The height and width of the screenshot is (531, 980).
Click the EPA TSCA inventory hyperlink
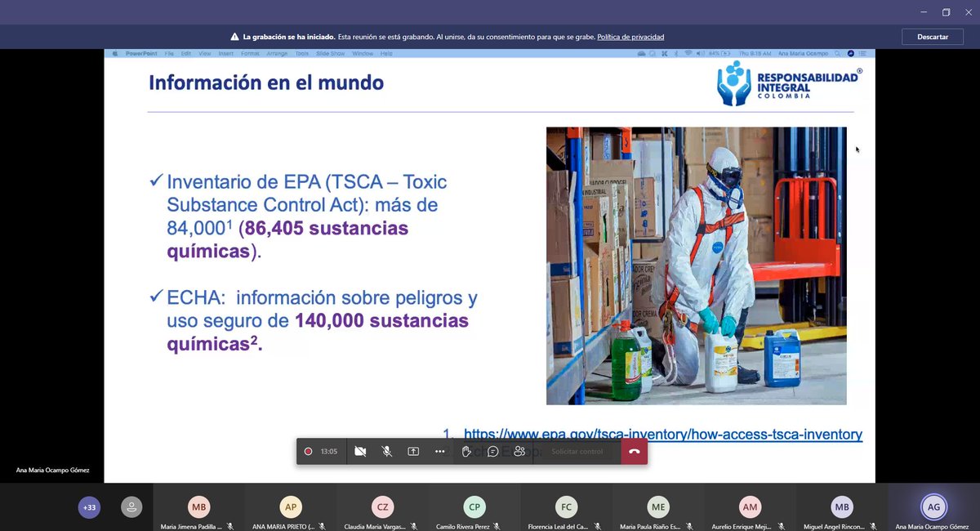[663, 435]
